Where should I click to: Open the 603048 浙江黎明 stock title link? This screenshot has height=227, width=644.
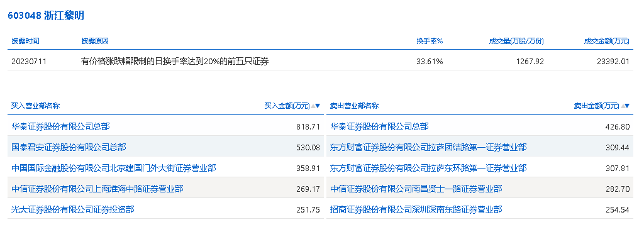point(46,16)
